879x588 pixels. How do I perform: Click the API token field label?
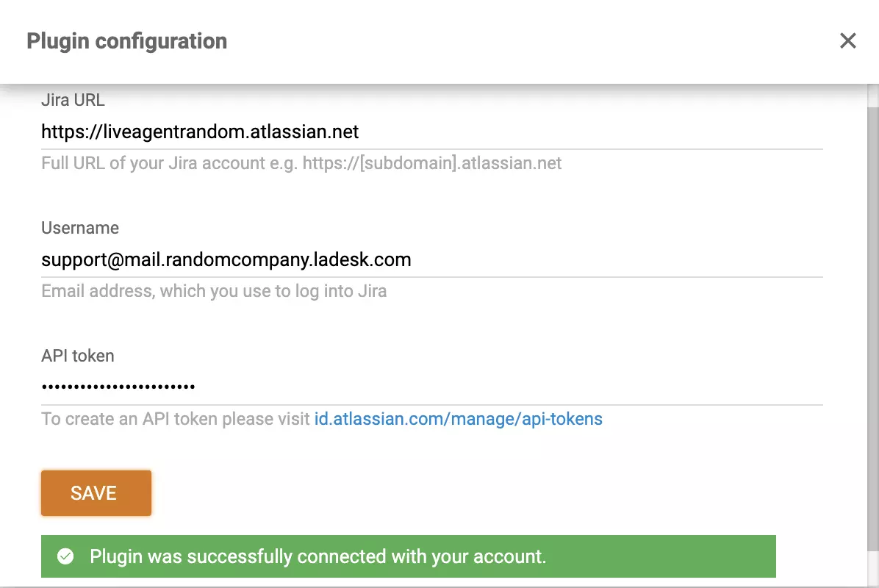[x=77, y=356]
